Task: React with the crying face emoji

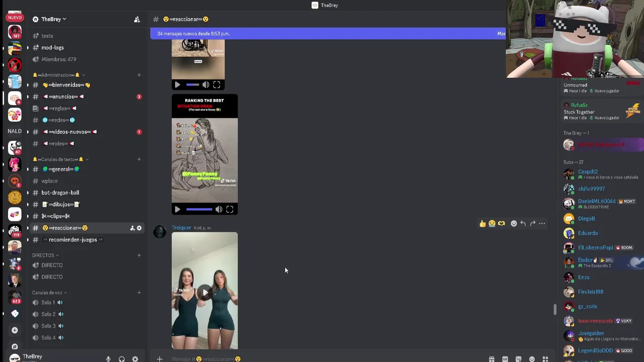Action: [x=492, y=224]
